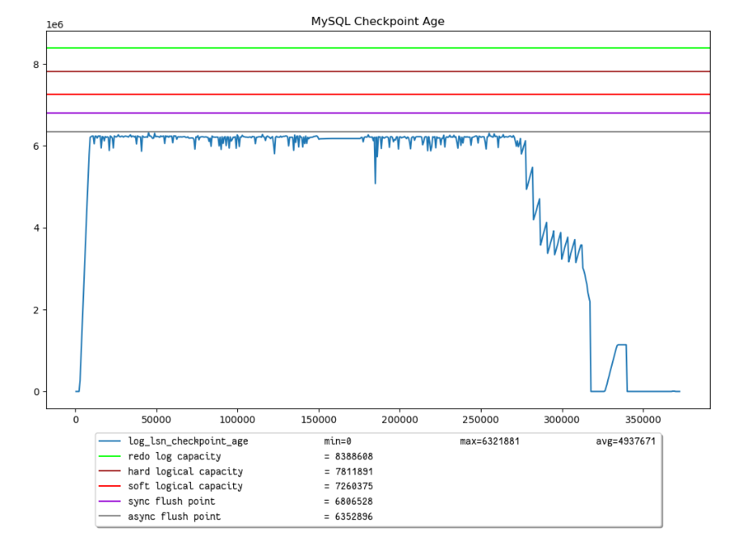Viewport: 756px width, 550px height.
Task: Click the x-axis label '250000'
Action: pos(481,420)
